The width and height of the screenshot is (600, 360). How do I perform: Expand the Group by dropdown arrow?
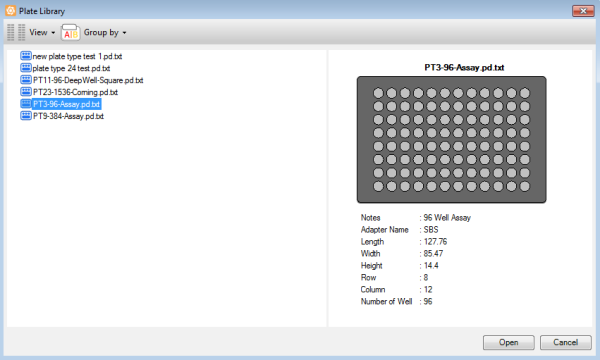click(x=124, y=33)
